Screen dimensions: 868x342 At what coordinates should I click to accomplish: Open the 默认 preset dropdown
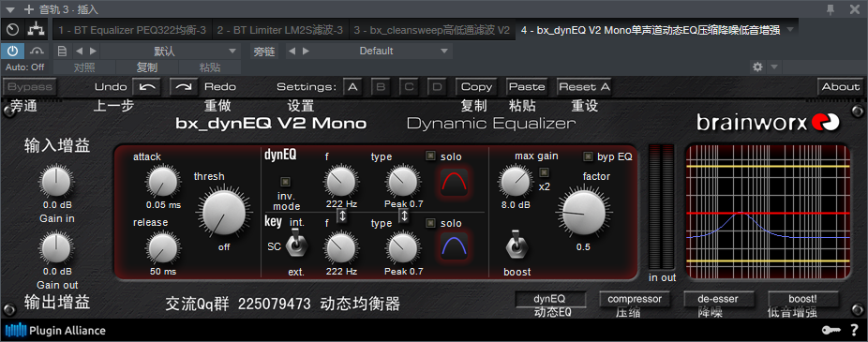pos(171,51)
